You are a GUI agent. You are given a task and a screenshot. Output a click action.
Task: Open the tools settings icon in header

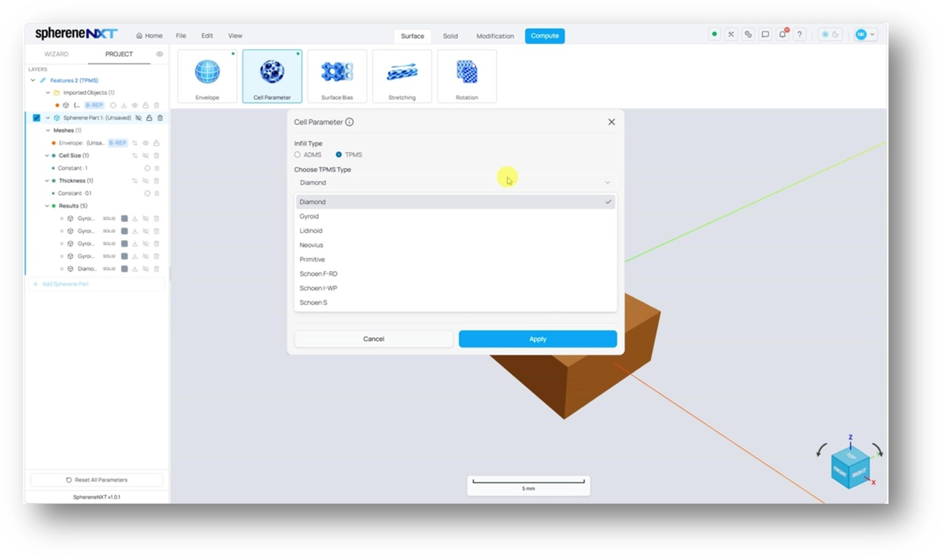pos(731,35)
